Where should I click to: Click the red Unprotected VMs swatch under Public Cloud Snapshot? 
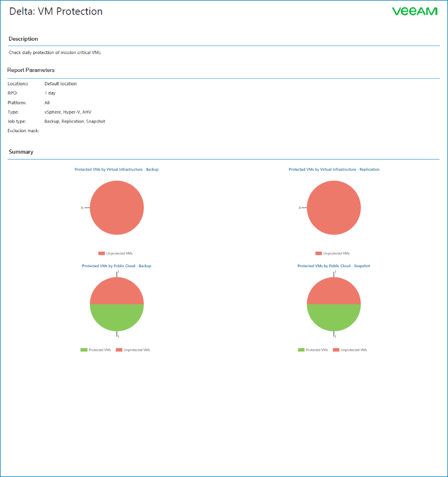(336, 350)
